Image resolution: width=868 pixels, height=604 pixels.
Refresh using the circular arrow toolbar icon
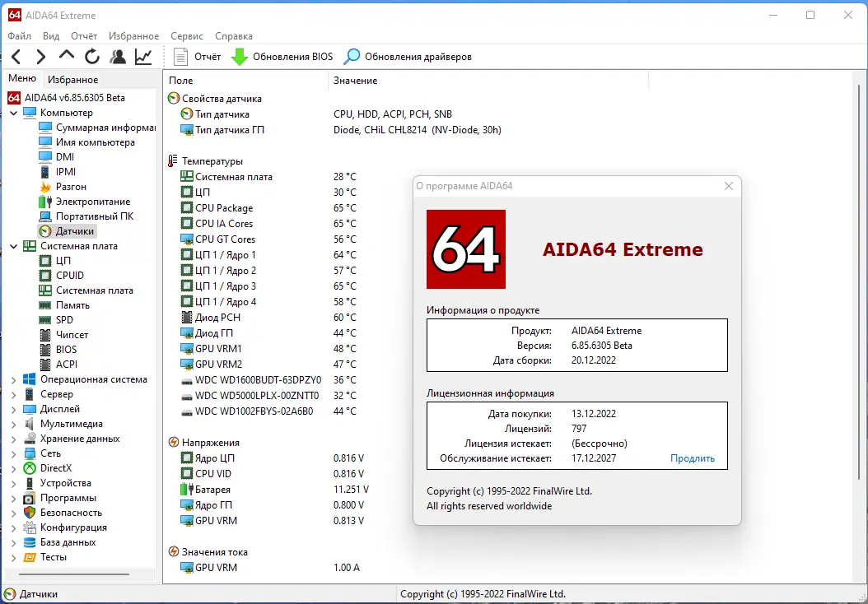pyautogui.click(x=92, y=57)
